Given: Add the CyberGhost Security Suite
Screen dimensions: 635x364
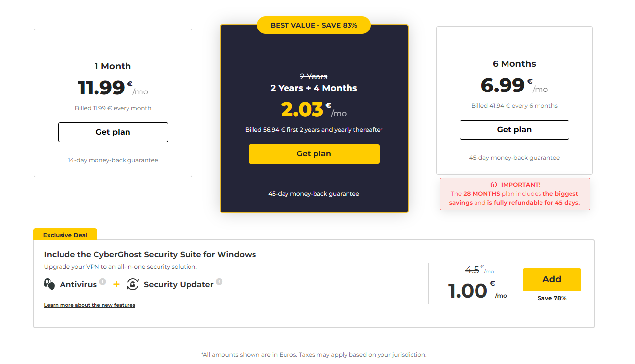Looking at the screenshot, I should coord(551,279).
